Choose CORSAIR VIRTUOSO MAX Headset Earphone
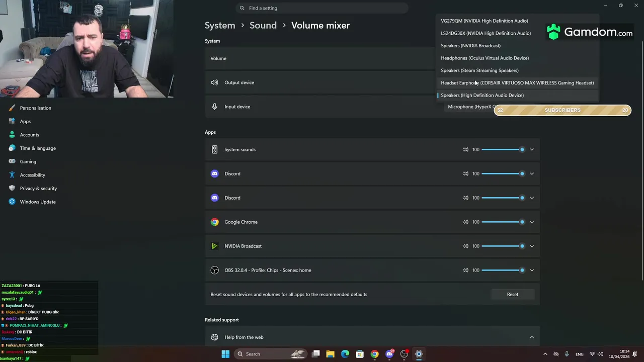This screenshot has height=362, width=644. (x=517, y=83)
